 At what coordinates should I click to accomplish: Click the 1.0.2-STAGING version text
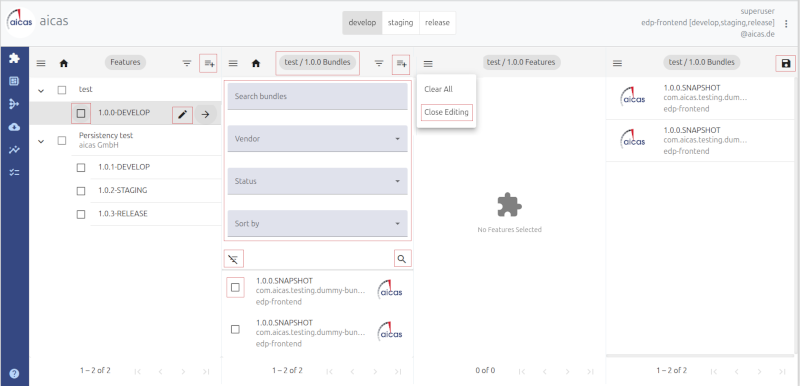pyautogui.click(x=122, y=190)
